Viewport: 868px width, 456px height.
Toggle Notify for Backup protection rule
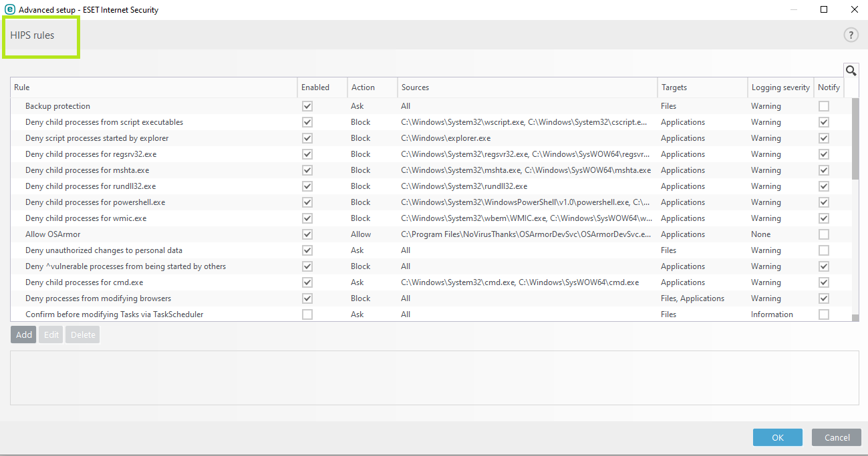824,106
